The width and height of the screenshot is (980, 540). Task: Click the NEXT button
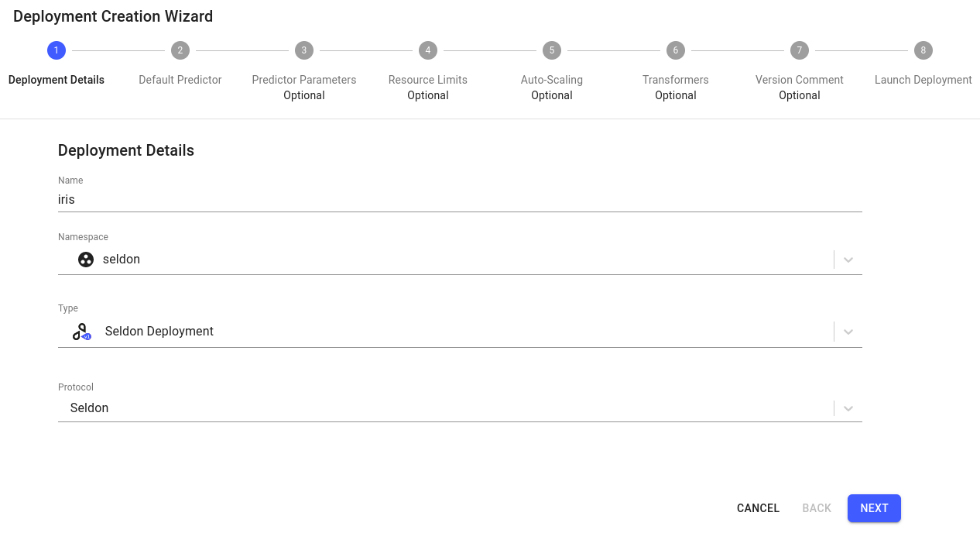point(874,508)
